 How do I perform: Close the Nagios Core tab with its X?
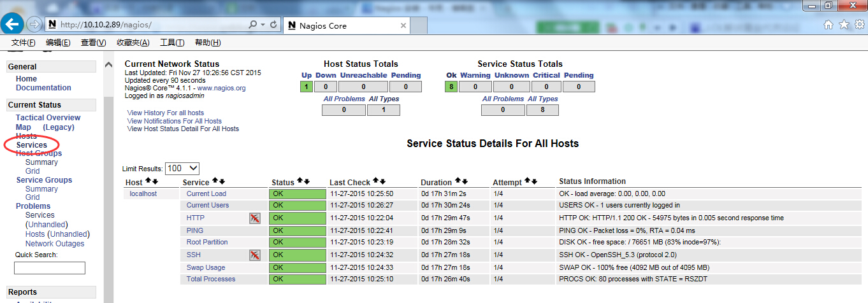click(x=403, y=25)
